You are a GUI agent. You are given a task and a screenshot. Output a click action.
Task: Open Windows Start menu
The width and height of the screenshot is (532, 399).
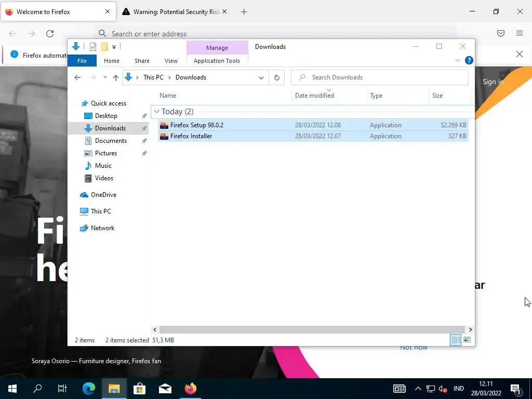[12, 389]
